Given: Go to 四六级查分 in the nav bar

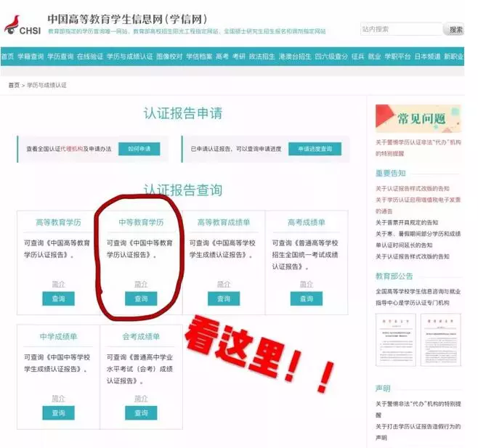Looking at the screenshot, I should coord(331,57).
